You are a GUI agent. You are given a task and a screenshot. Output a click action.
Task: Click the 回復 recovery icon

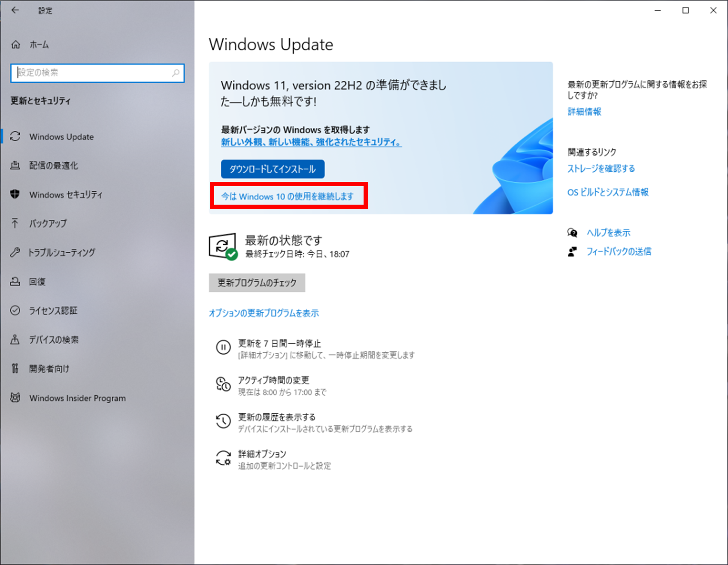[x=15, y=281]
